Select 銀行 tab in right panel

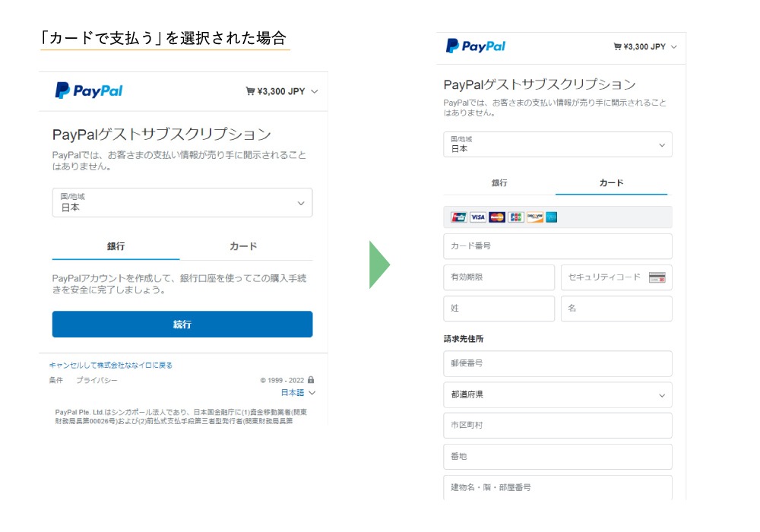pos(499,182)
